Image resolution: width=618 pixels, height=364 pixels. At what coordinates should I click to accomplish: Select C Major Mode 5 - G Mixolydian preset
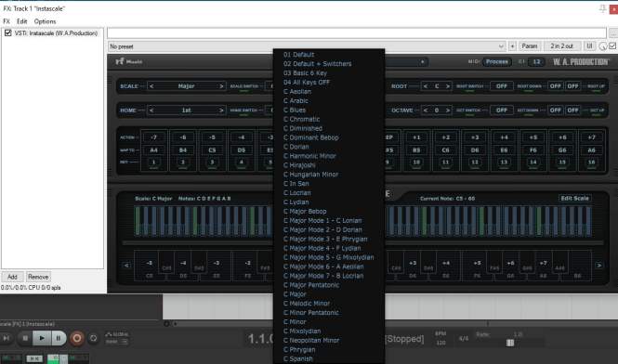[329, 257]
